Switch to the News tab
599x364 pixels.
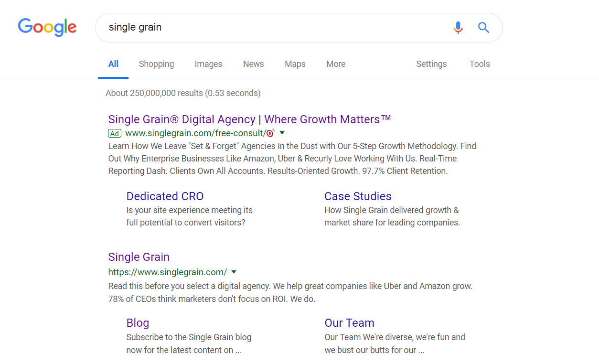coord(253,64)
